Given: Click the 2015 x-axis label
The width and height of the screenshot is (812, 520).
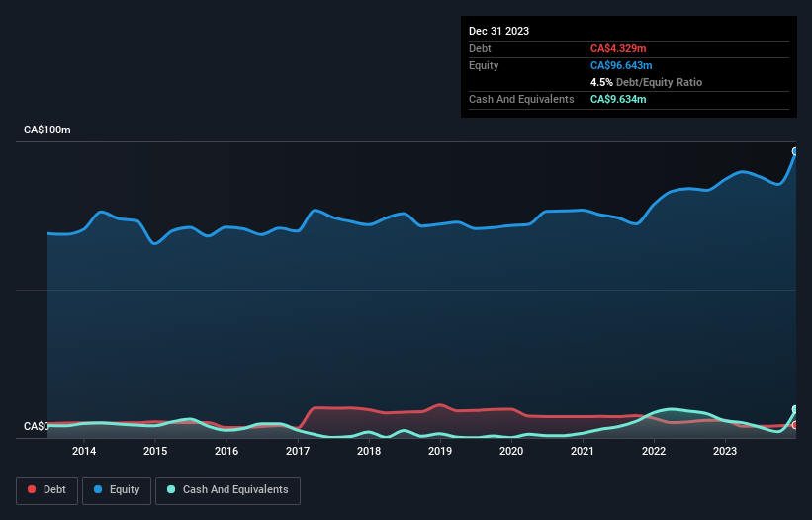Looking at the screenshot, I should 155,451.
